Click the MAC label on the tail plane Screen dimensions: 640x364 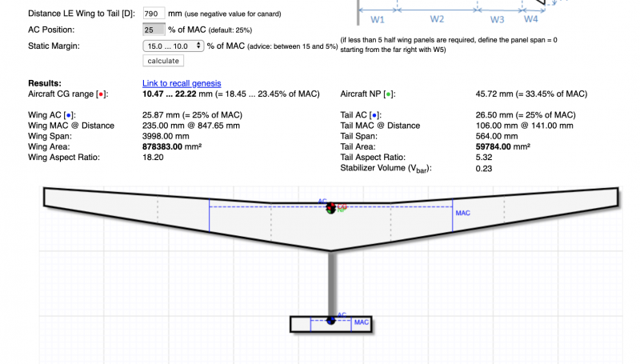tap(362, 323)
